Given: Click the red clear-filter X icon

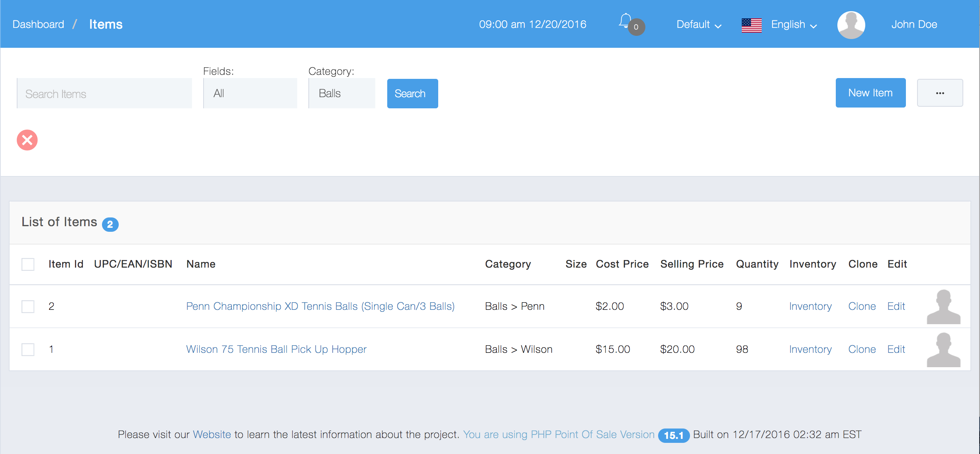Looking at the screenshot, I should (27, 140).
